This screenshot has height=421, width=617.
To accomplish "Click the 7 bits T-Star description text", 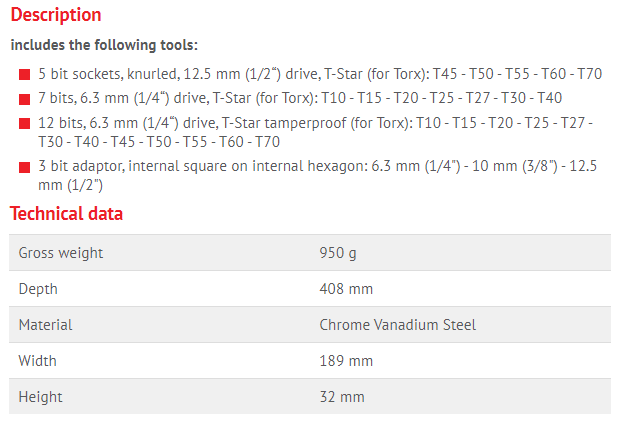I will click(300, 99).
